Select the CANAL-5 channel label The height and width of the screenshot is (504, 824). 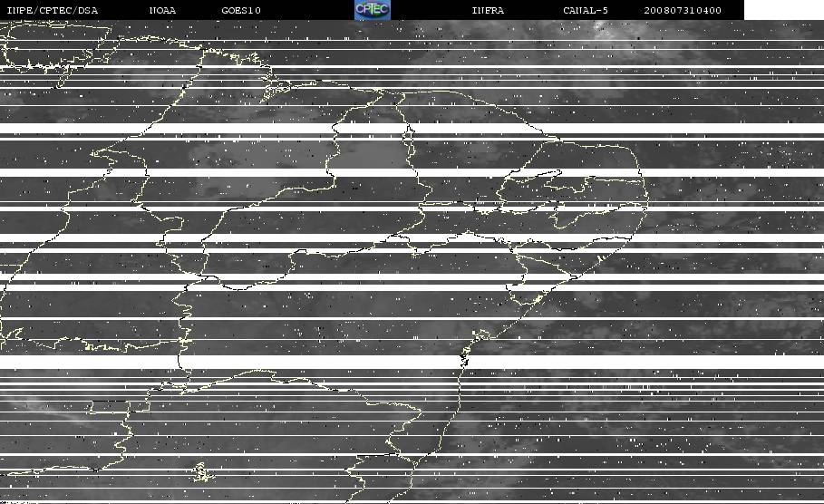(x=586, y=10)
